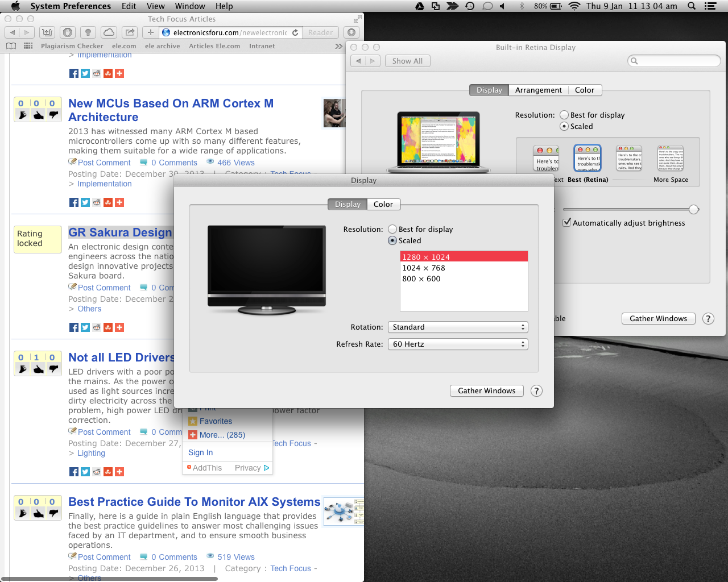The image size is (728, 582).
Task: Share New MCUs article on Facebook
Action: tap(74, 202)
